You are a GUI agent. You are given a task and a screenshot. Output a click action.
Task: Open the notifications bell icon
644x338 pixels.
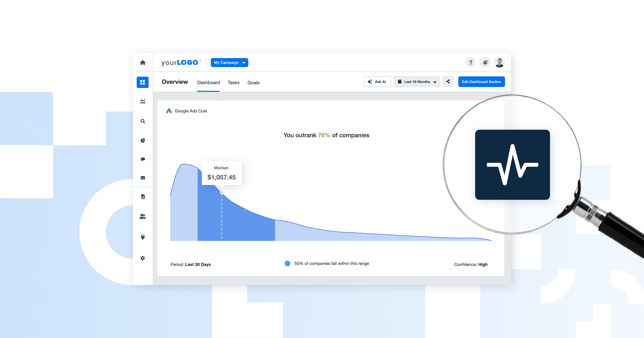tap(485, 62)
